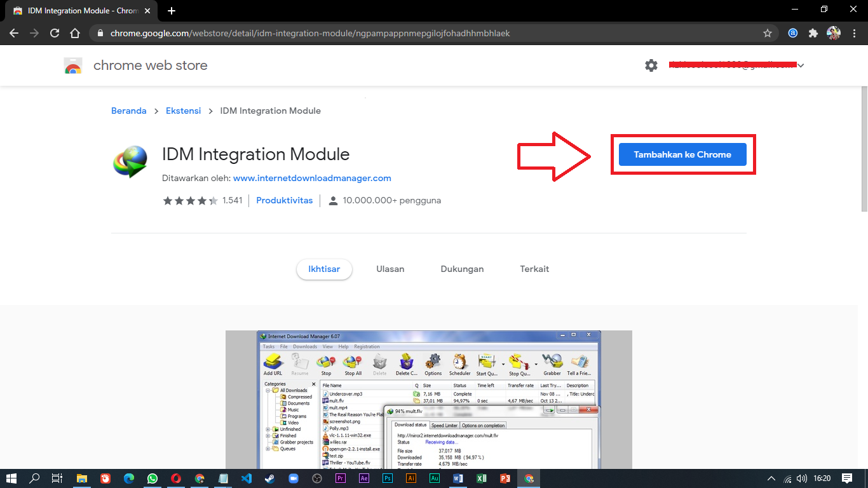This screenshot has width=868, height=488.
Task: Open WhatsApp from taskbar
Action: click(153, 478)
